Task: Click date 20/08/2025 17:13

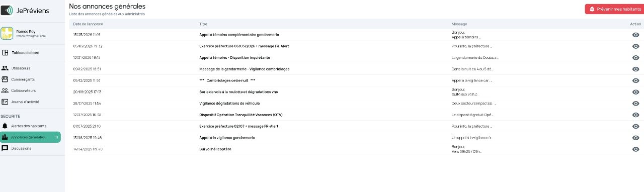Action: [87, 92]
